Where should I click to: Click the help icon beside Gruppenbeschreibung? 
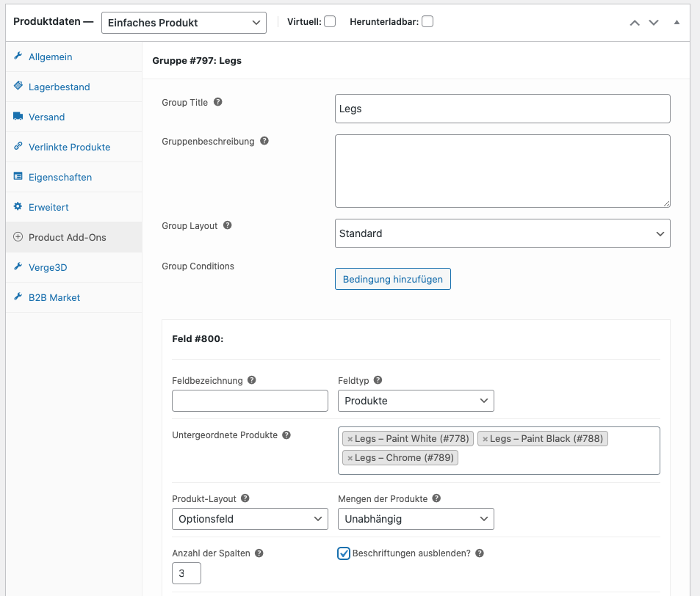coord(264,141)
